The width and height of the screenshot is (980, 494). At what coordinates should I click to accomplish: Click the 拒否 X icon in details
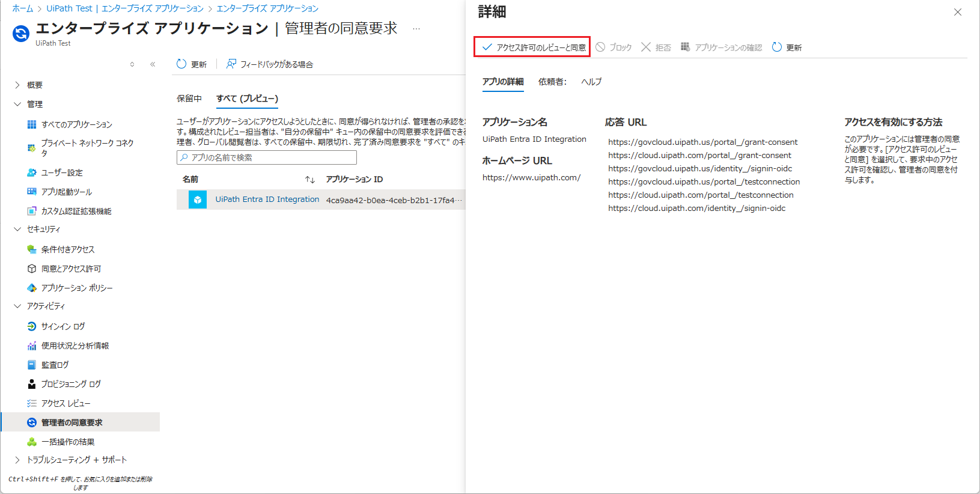pyautogui.click(x=646, y=47)
